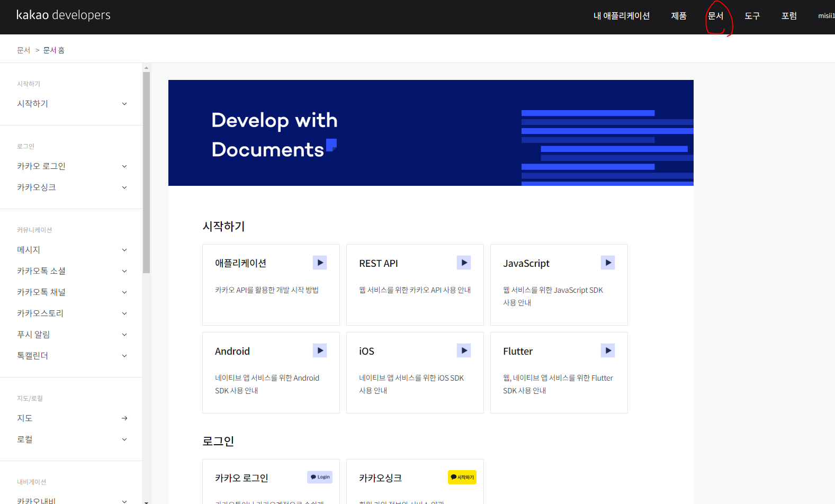Click play icon on REST API card
Screen dimensions: 835x504
(464, 263)
